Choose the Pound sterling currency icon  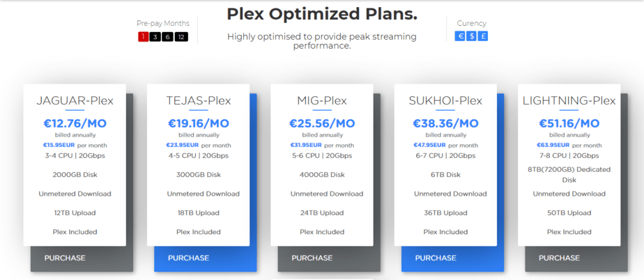click(484, 36)
